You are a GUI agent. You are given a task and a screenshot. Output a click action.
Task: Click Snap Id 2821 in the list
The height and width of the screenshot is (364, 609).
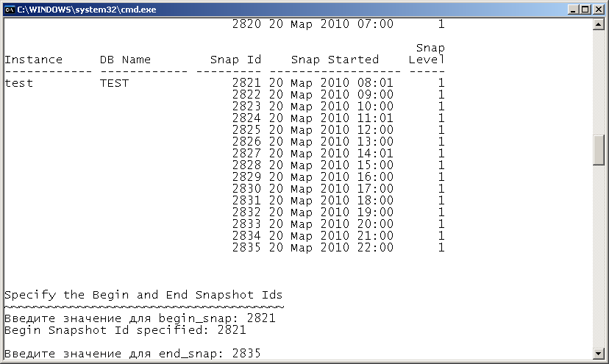pos(246,83)
